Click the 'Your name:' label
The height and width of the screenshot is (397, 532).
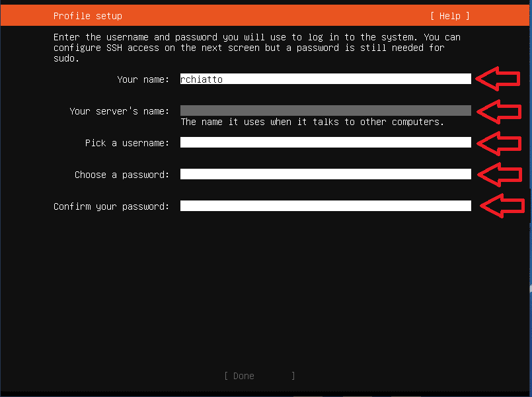(143, 79)
